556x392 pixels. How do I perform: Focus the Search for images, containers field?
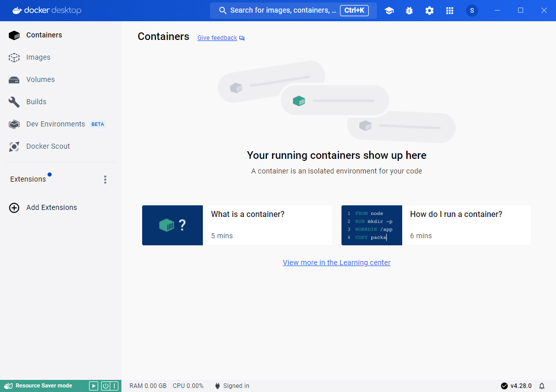tap(293, 11)
